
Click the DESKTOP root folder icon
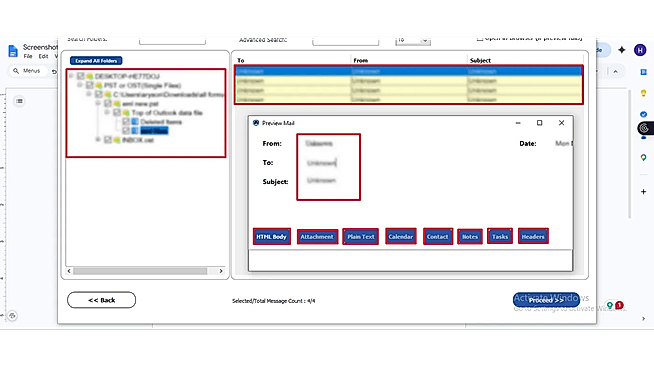pos(89,76)
